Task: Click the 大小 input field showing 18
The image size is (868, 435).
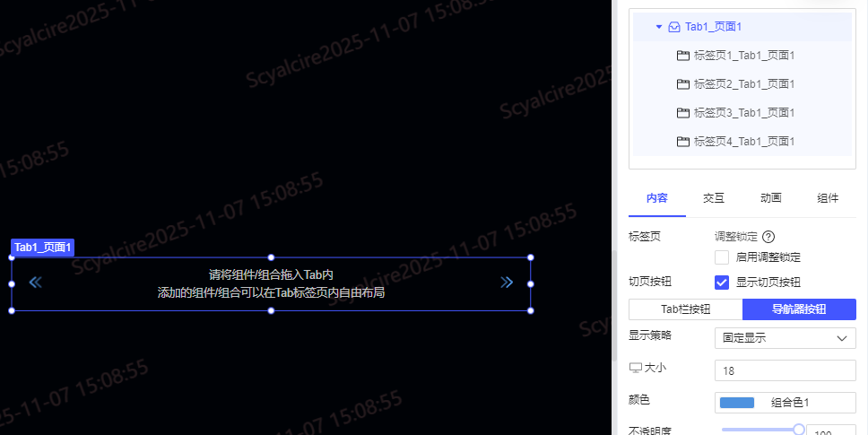Action: pos(786,370)
